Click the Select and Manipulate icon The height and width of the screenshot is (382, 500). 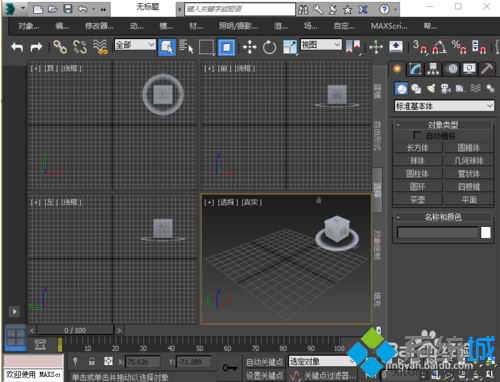[x=376, y=47]
